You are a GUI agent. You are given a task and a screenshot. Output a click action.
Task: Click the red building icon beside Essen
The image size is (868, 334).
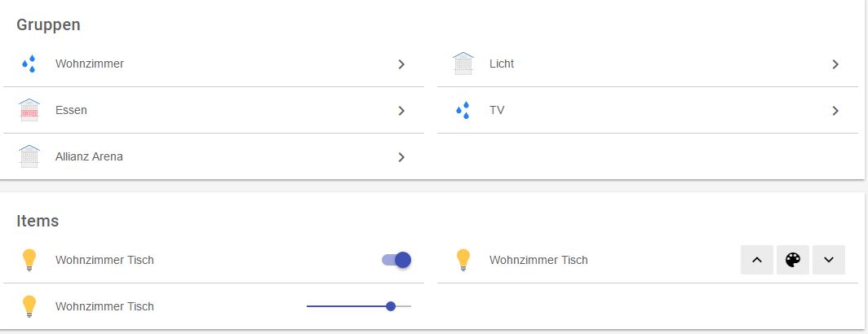coord(29,110)
